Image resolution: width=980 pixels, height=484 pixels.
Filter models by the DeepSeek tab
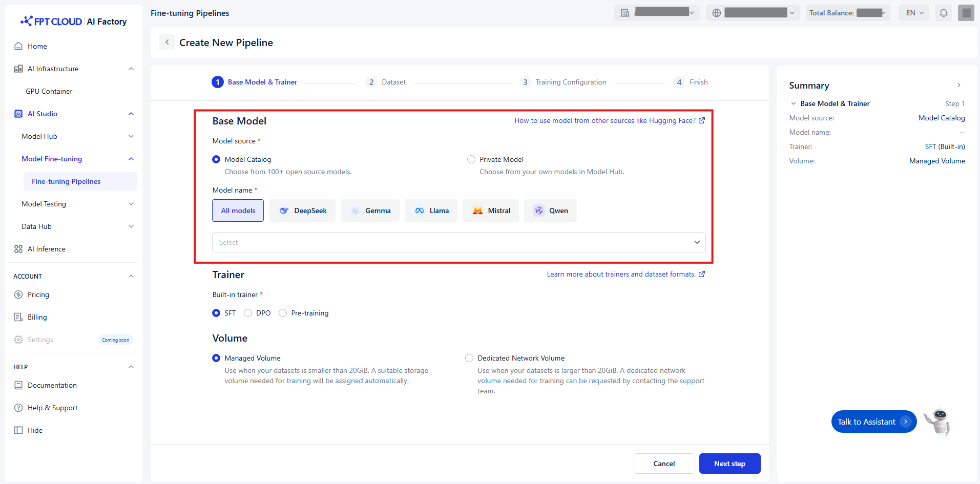[302, 211]
